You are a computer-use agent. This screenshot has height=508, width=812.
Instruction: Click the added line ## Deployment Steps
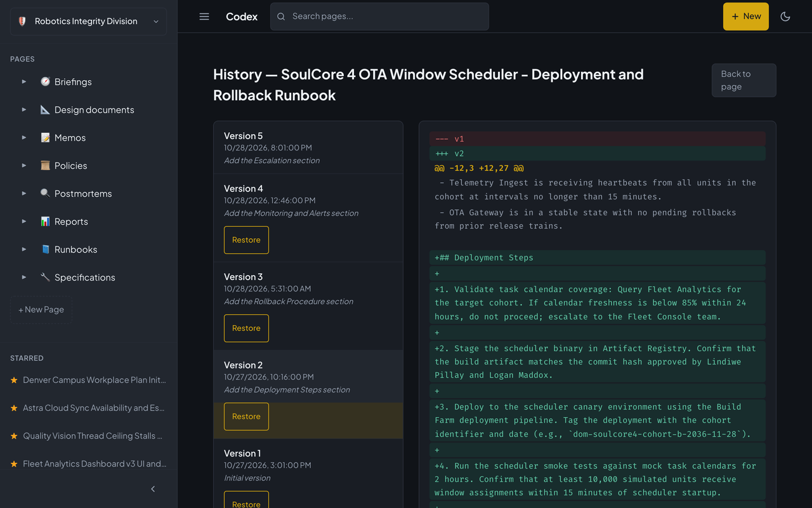click(x=598, y=258)
